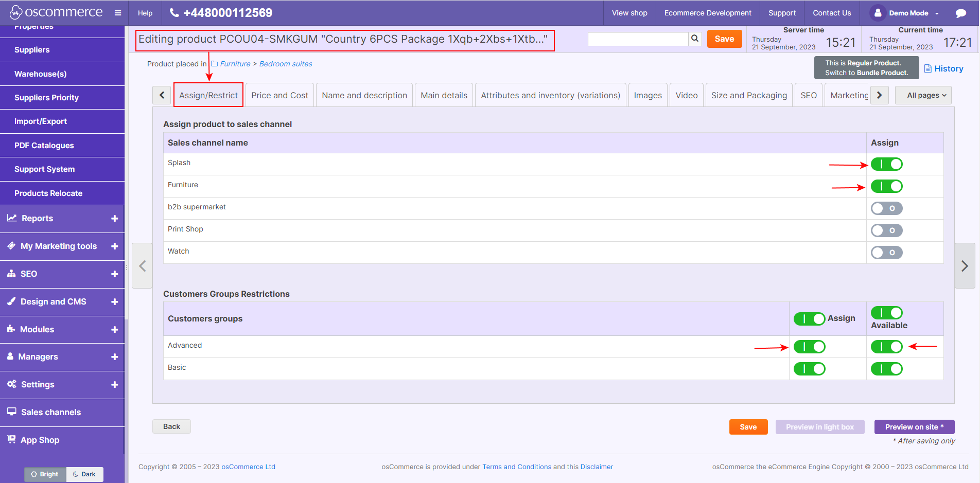Open the Images tab
Viewport: 980px width, 483px height.
coord(647,95)
